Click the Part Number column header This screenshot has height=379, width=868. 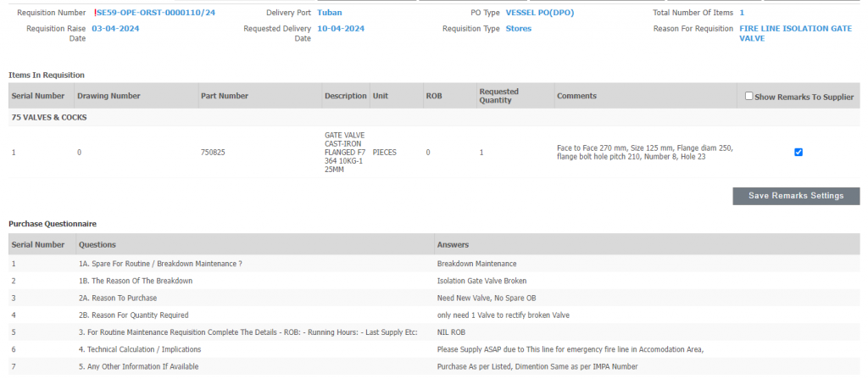pyautogui.click(x=224, y=96)
